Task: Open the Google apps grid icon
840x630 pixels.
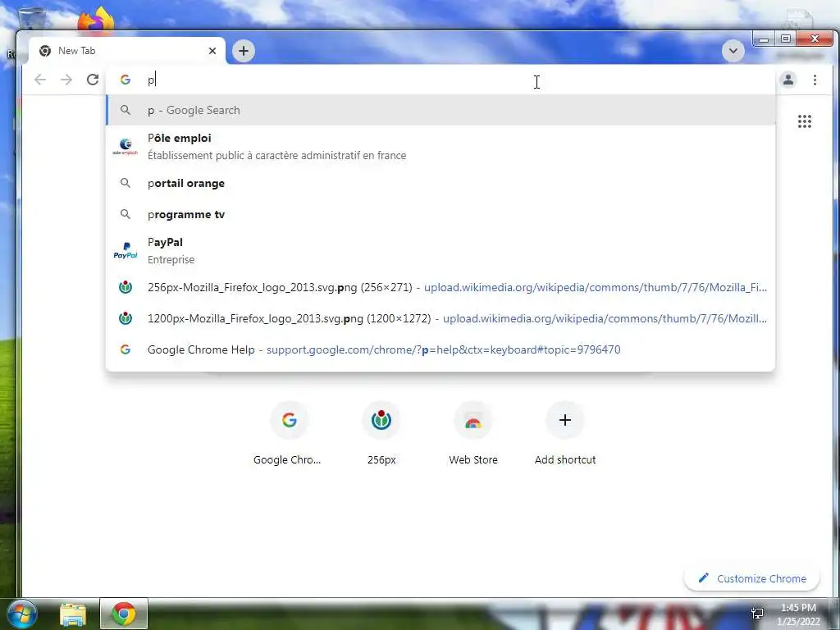Action: click(804, 121)
